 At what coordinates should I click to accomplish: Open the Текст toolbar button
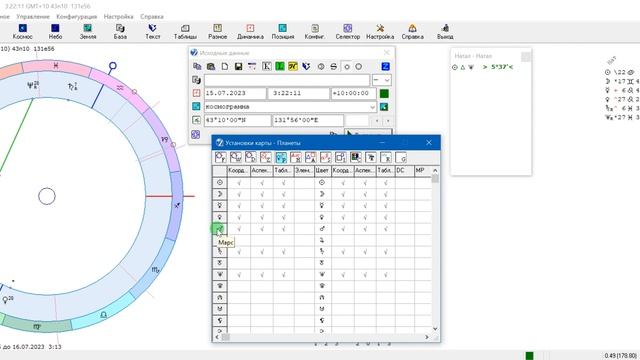(153, 31)
